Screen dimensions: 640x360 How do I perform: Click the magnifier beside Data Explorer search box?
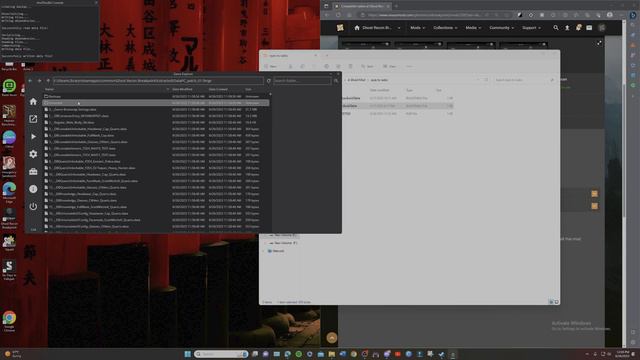(336, 81)
